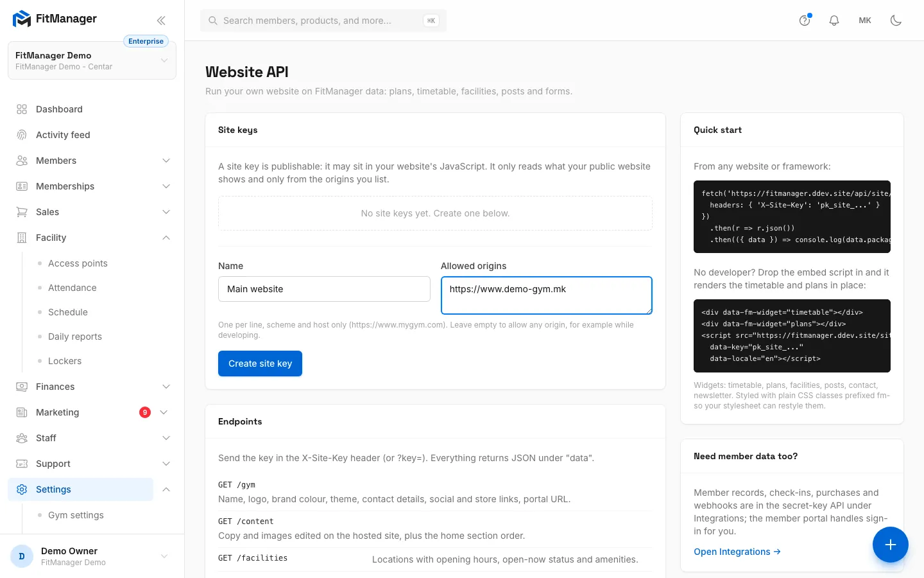The width and height of the screenshot is (924, 578).
Task: Open the Attendance page
Action: click(x=73, y=288)
